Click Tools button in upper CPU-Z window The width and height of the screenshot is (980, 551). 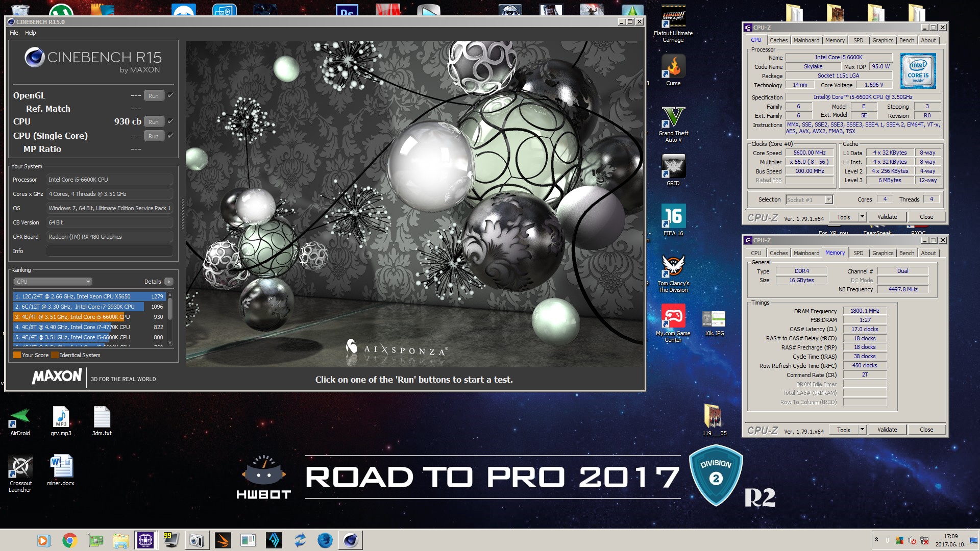coord(844,217)
